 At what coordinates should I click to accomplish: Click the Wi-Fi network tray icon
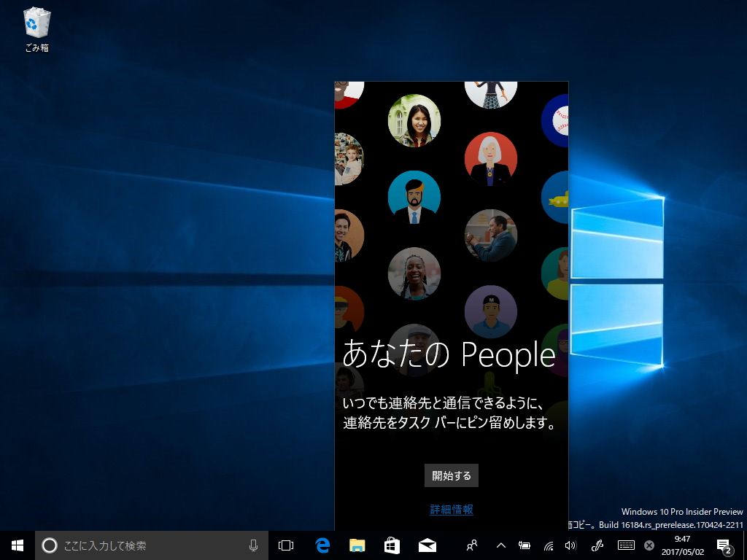[x=549, y=545]
